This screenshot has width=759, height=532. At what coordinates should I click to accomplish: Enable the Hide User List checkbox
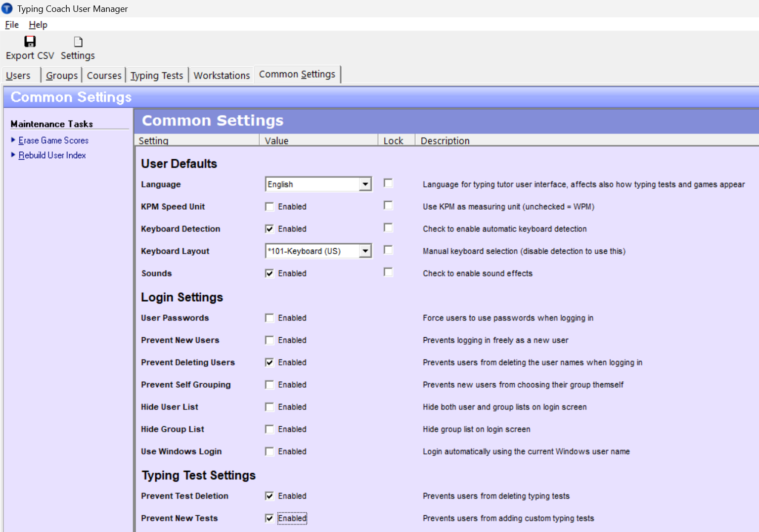[269, 407]
